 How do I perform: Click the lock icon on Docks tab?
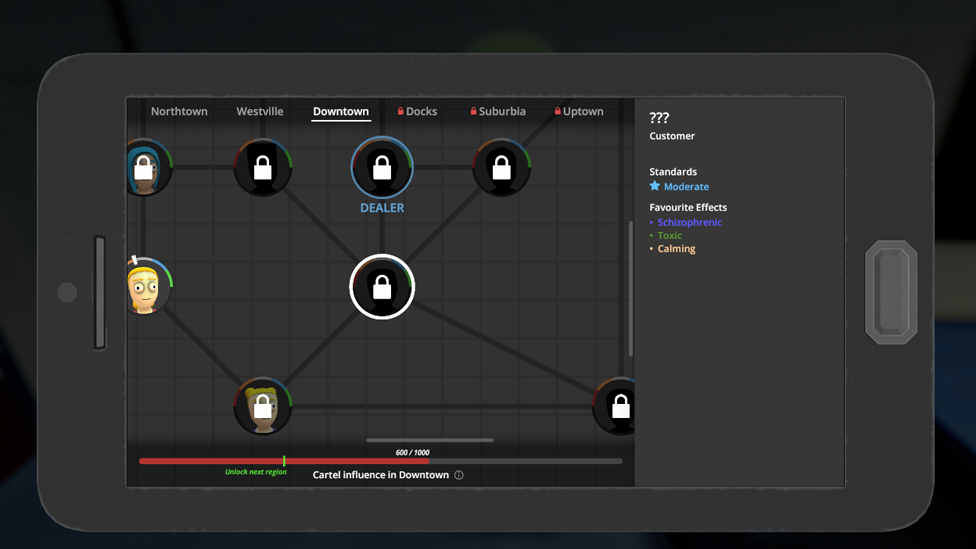400,111
